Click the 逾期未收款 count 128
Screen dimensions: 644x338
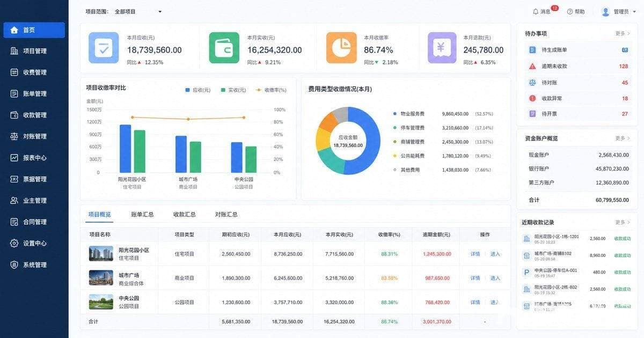pyautogui.click(x=623, y=66)
